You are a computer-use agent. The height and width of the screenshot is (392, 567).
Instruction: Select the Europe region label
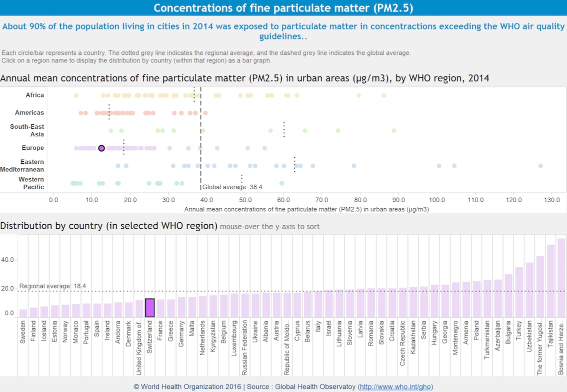click(33, 148)
